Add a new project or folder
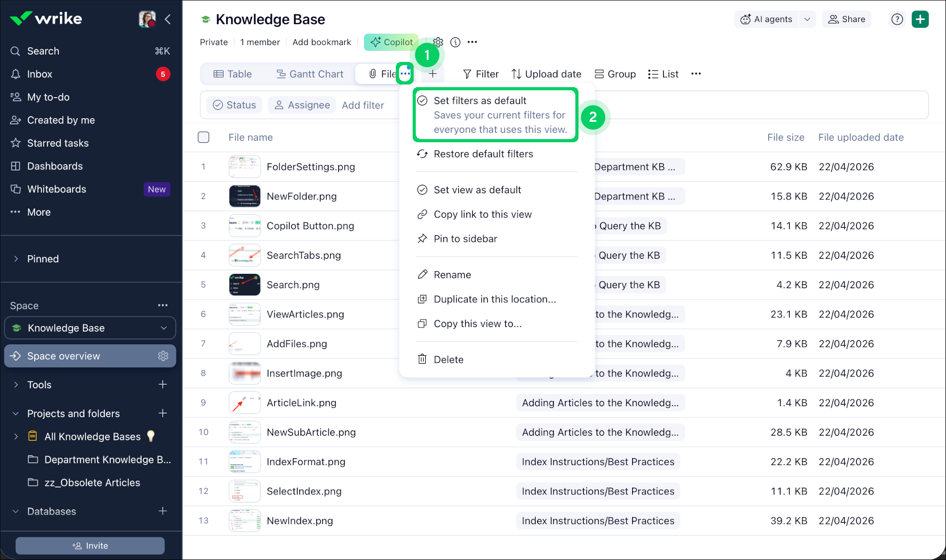Image resolution: width=946 pixels, height=560 pixels. 163,414
